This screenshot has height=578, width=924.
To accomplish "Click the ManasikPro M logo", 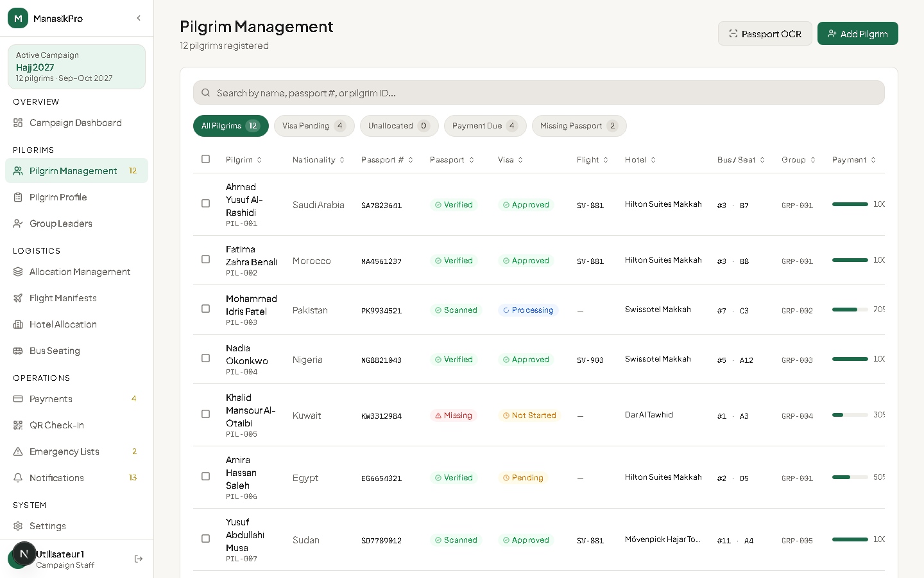I will click(18, 18).
